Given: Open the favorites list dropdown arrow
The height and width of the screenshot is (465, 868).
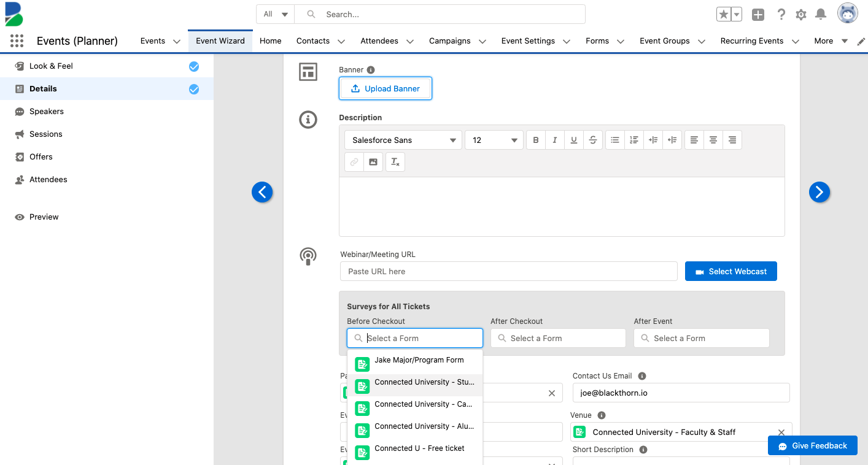Looking at the screenshot, I should [x=737, y=15].
